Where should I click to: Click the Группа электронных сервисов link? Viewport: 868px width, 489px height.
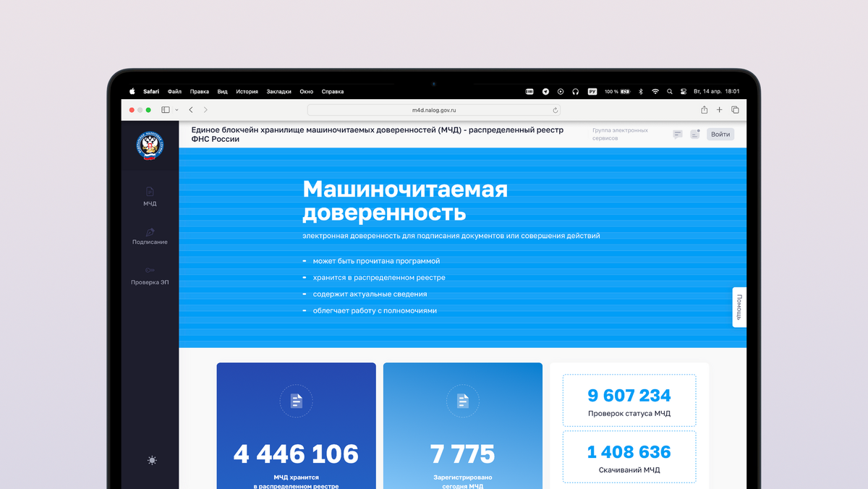tap(620, 134)
